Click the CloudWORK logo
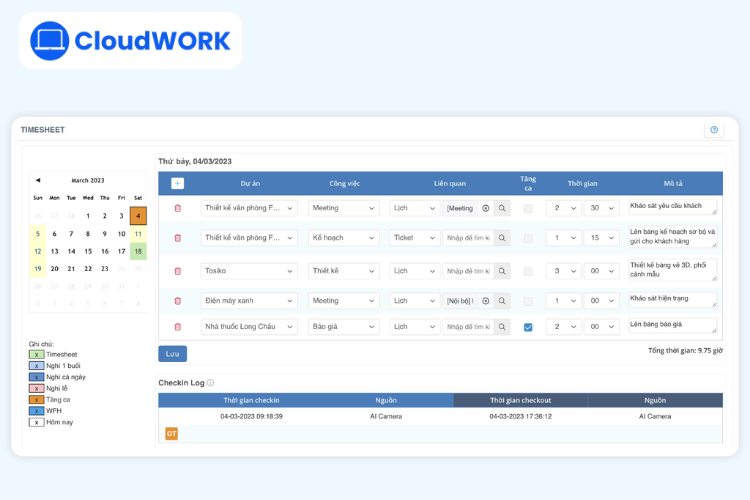Viewport: 750px width, 500px height. (130, 41)
